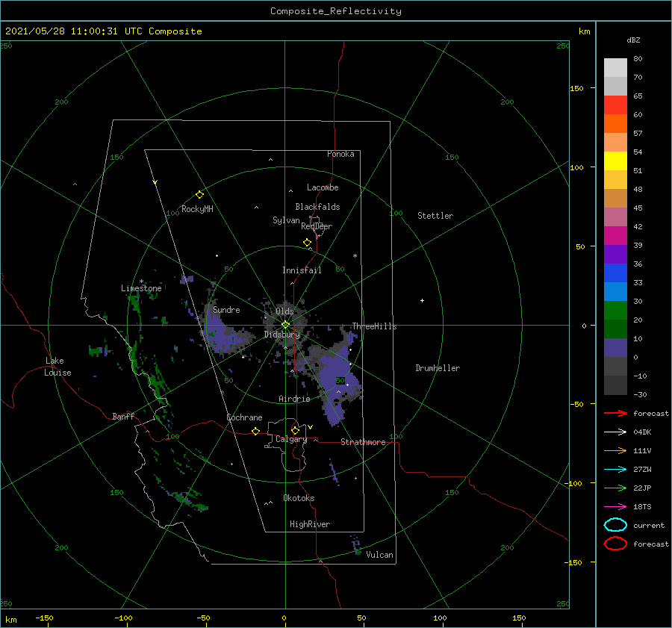Select the bright blue 33–36 dBZ swatch
672x628 pixels.
click(615, 273)
